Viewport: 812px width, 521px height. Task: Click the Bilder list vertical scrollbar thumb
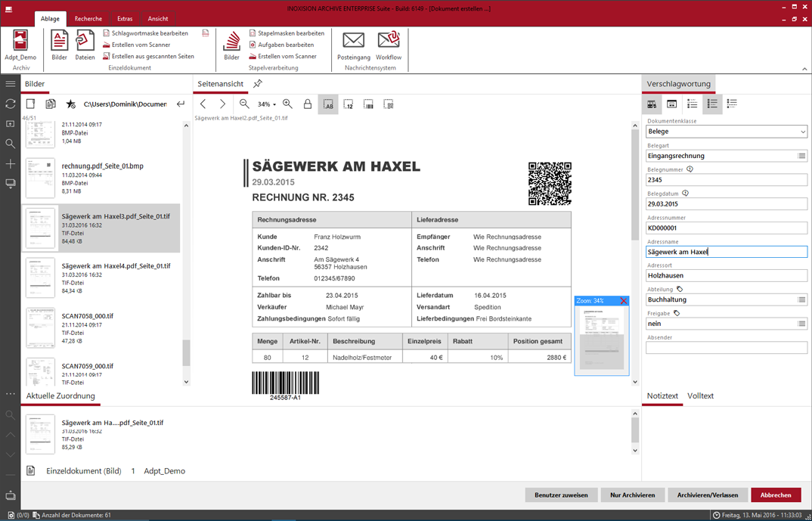point(186,352)
